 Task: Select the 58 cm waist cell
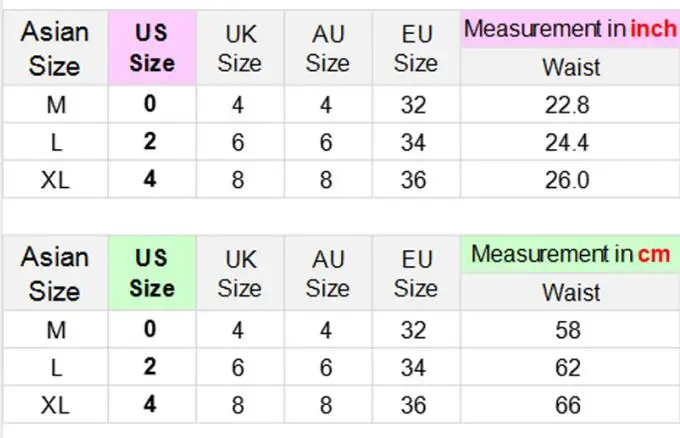(568, 330)
